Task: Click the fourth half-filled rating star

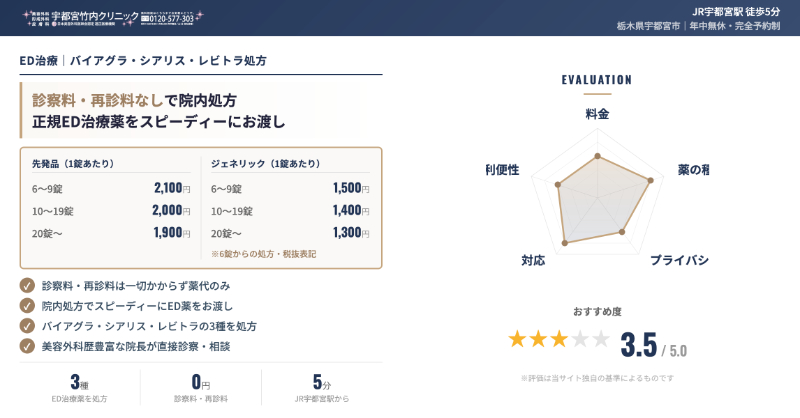Action: 580,339
